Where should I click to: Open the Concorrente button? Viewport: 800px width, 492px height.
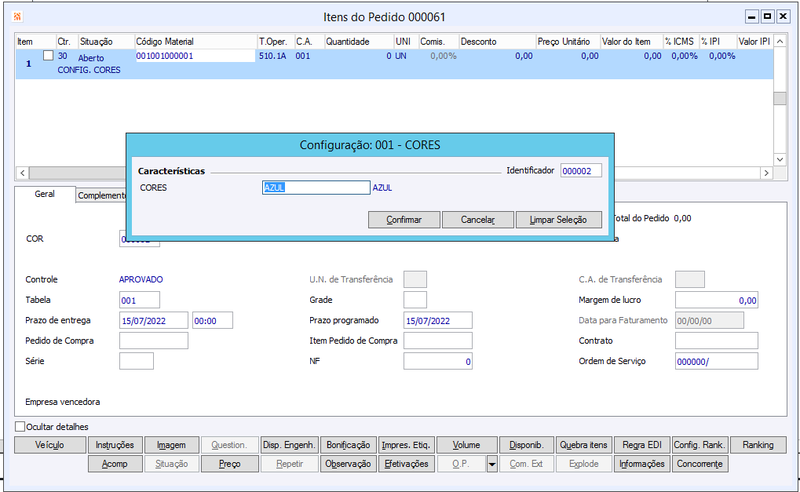point(699,464)
